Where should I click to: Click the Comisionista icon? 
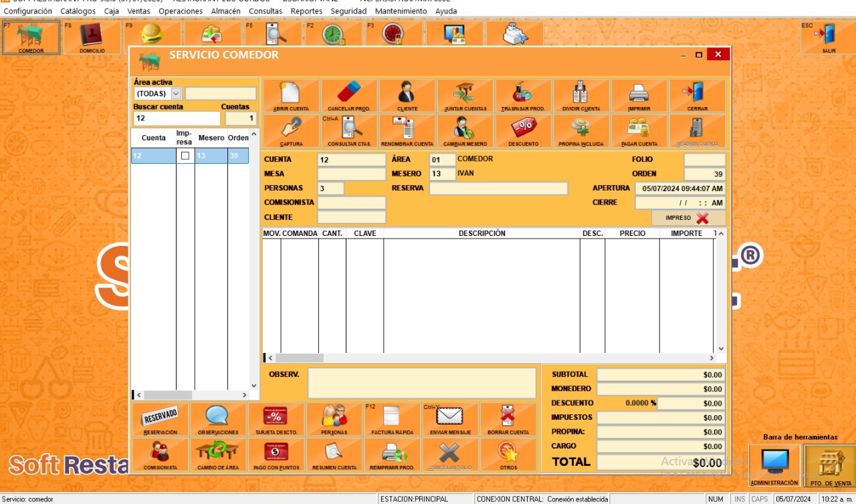160,455
